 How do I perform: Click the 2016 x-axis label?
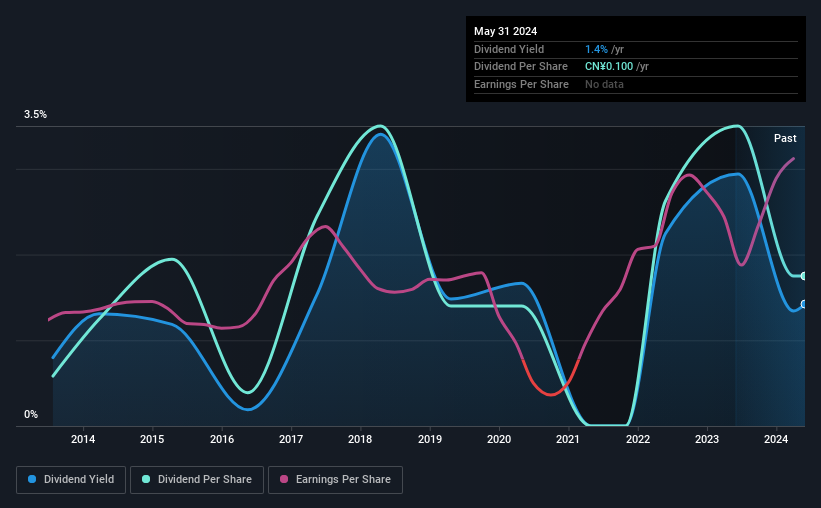222,439
